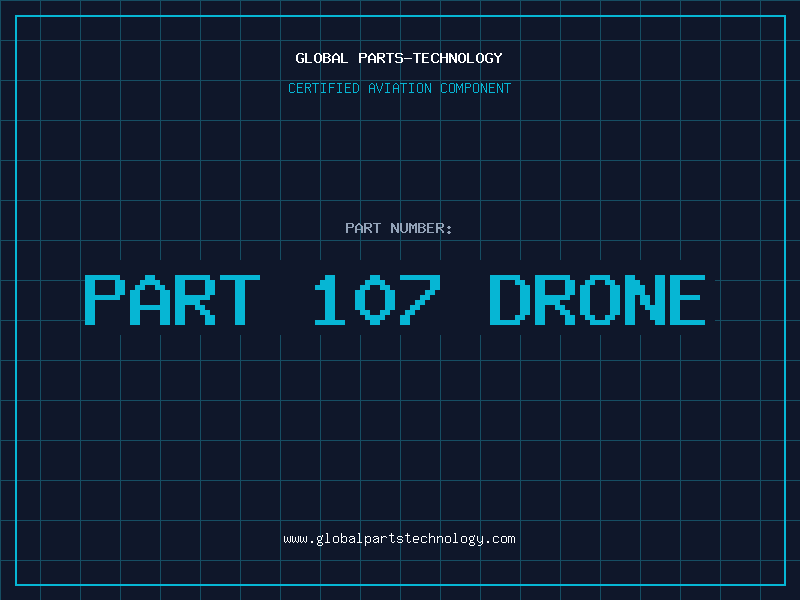Click the letter P of large PART
This screenshot has height=600, width=800.
[105, 299]
